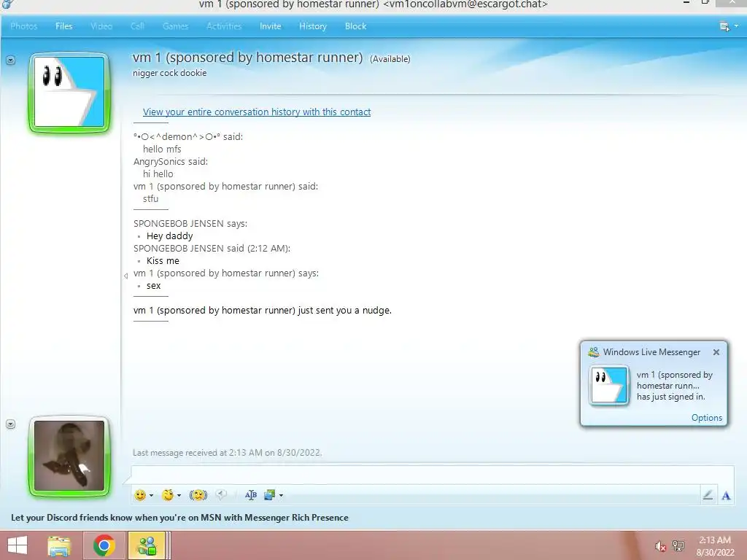Image resolution: width=747 pixels, height=560 pixels.
Task: Expand the tiny arrow next to the menu icon
Action: [736, 26]
